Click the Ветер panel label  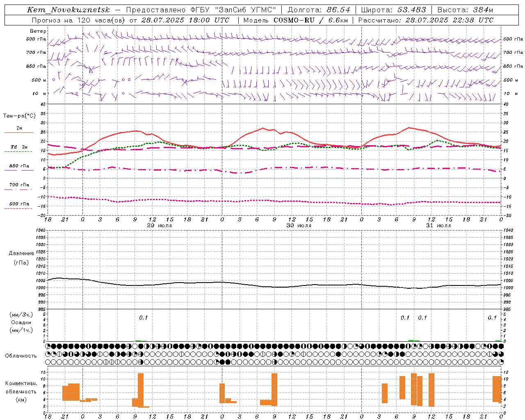click(x=38, y=31)
